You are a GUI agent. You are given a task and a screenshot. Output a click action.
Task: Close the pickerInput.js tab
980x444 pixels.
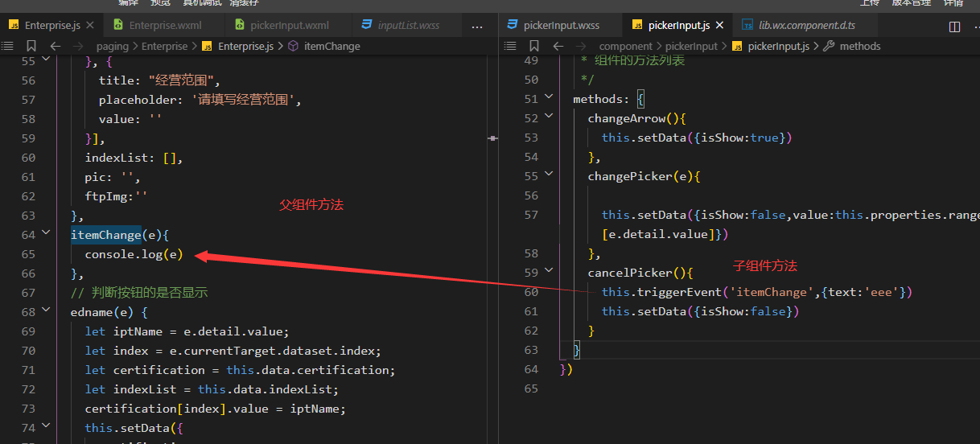tap(719, 26)
